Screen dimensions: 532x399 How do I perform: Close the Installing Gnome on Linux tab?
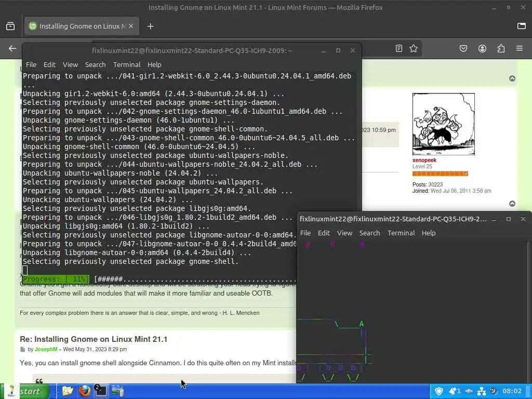(131, 26)
